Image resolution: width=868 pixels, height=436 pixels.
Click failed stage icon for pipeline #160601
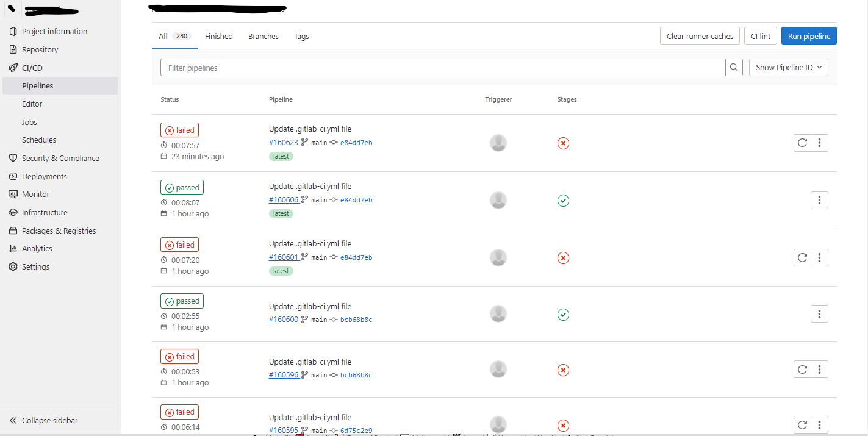pos(563,257)
